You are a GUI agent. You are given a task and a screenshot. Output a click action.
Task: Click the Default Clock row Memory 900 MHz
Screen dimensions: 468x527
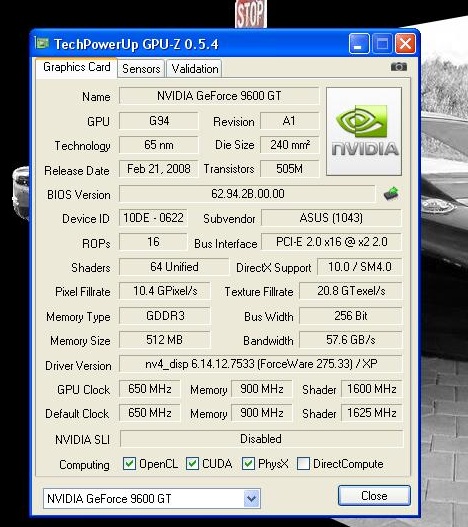click(262, 413)
